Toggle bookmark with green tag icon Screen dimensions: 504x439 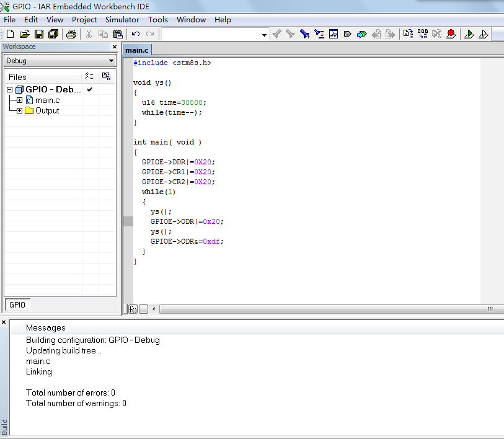click(x=347, y=33)
